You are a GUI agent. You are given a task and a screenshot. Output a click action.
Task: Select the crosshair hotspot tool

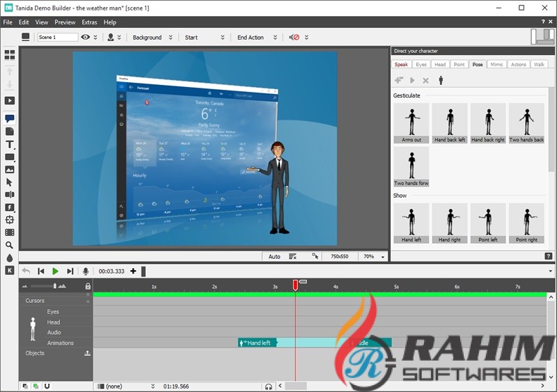10,219
